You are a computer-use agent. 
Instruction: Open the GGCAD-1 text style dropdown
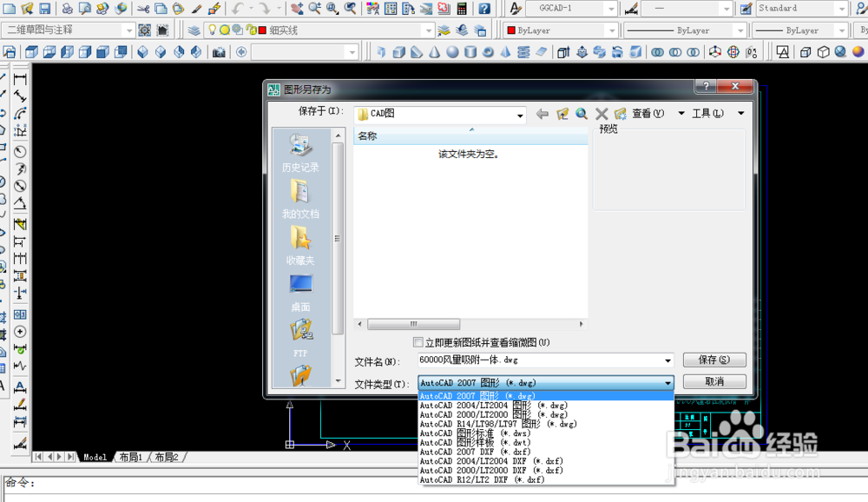tap(611, 9)
